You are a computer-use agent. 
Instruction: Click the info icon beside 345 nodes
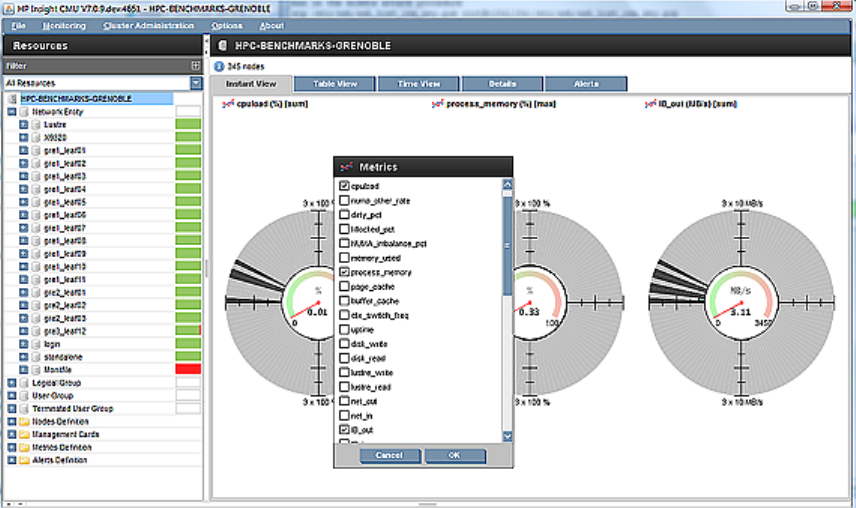pyautogui.click(x=220, y=66)
